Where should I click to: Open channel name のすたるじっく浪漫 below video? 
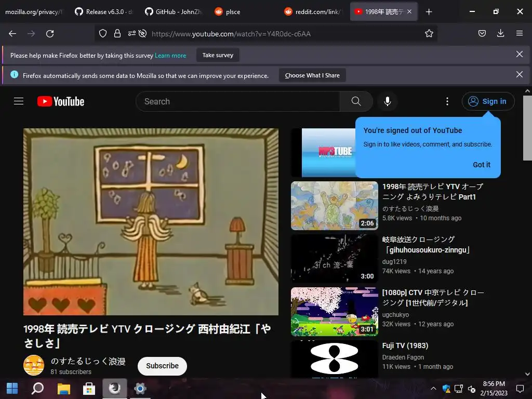click(x=88, y=362)
